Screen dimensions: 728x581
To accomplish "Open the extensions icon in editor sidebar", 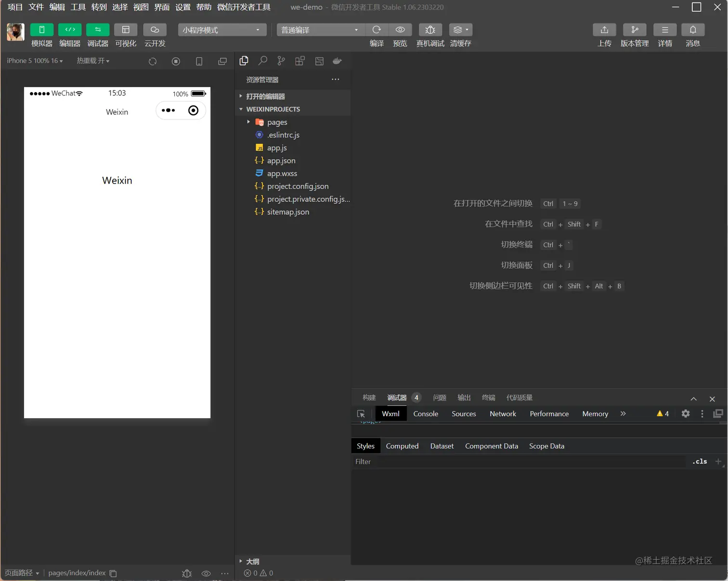I will [300, 61].
